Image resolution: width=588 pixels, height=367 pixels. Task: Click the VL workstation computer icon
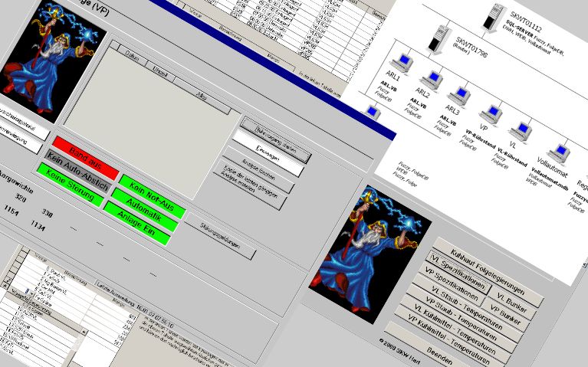pyautogui.click(x=520, y=131)
